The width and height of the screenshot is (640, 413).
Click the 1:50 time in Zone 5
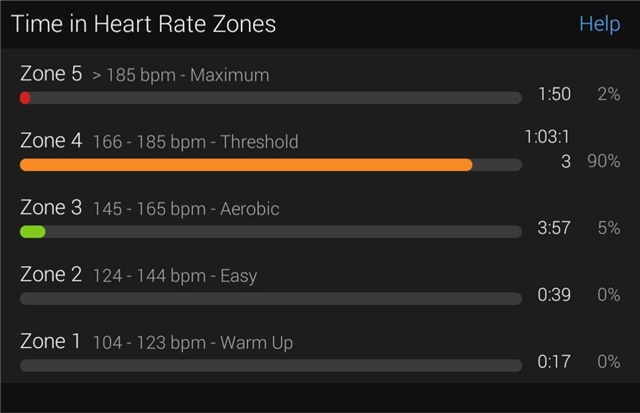coord(554,95)
